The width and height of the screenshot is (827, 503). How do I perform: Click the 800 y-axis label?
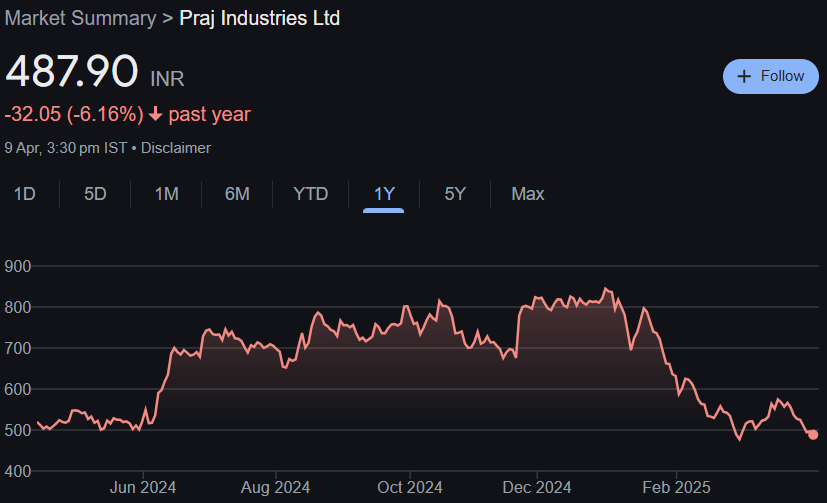[18, 307]
